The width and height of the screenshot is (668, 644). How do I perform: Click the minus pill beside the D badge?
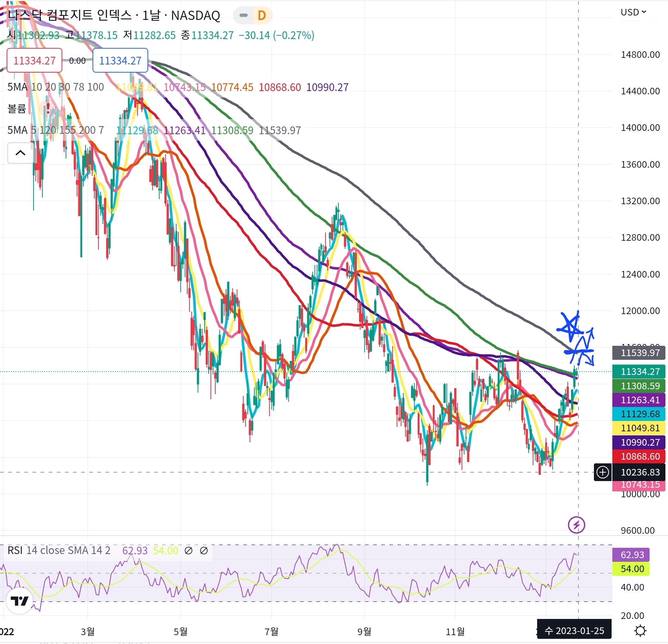coord(244,15)
